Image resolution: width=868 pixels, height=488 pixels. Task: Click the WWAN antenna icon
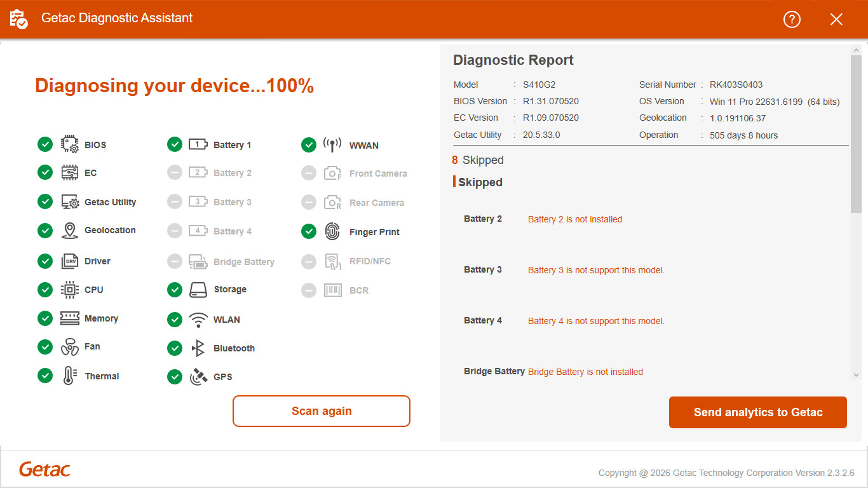332,145
